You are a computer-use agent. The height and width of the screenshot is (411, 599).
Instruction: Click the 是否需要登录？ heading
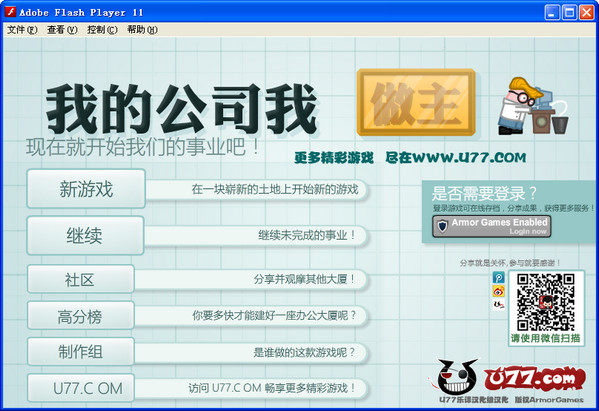(x=484, y=194)
